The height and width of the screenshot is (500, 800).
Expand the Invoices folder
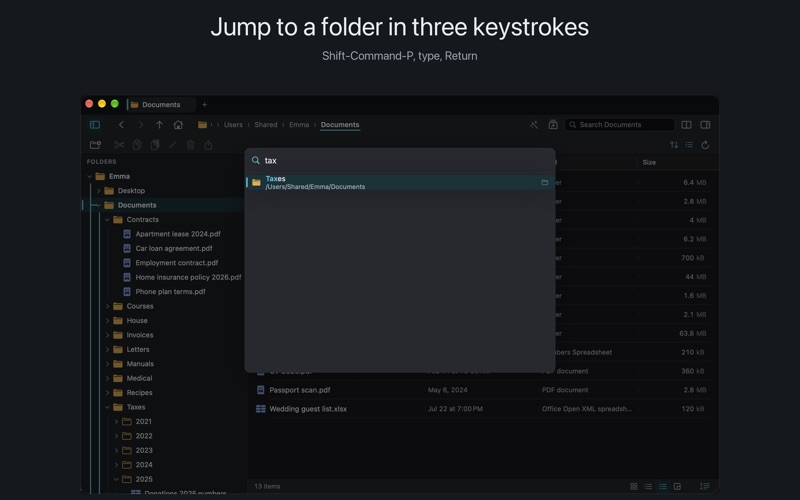108,335
